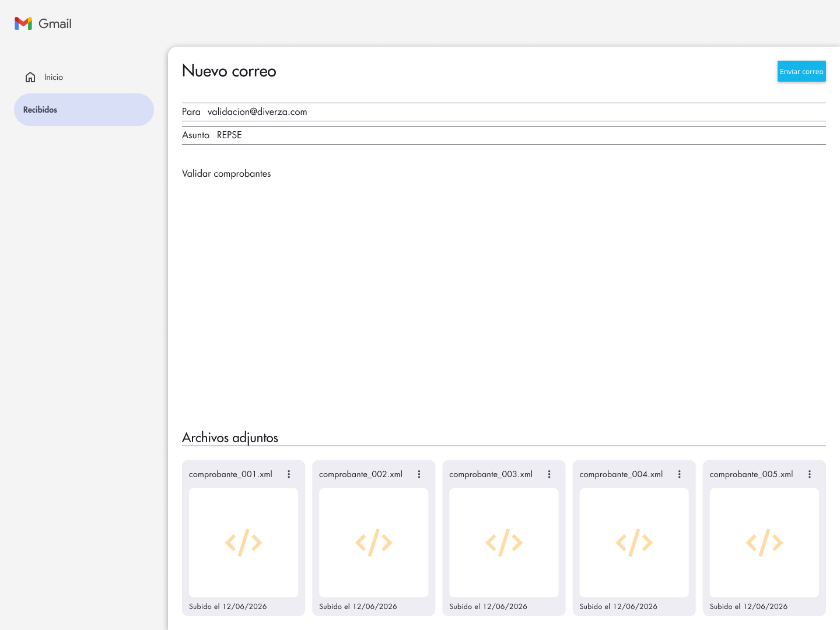Send the email with Enviar correo
Viewport: 840px width, 630px height.
point(801,71)
